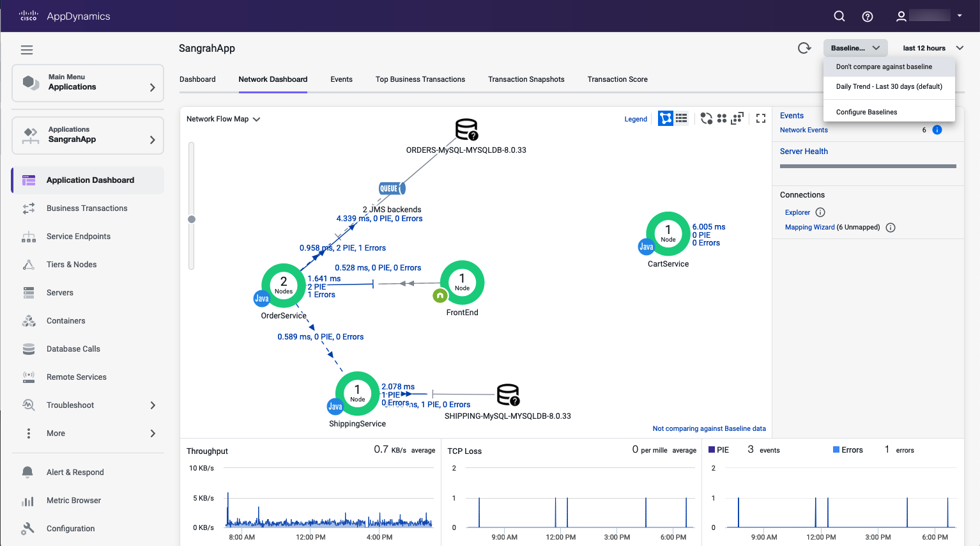
Task: Select the ORDERS-MySQL database icon
Action: 466,129
